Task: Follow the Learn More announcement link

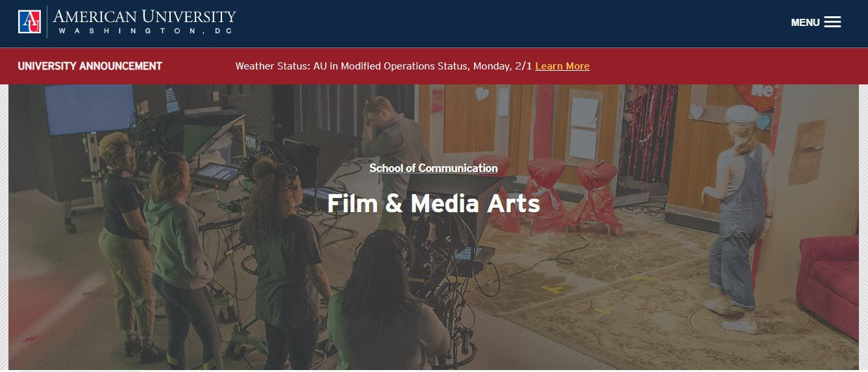Action: click(562, 66)
